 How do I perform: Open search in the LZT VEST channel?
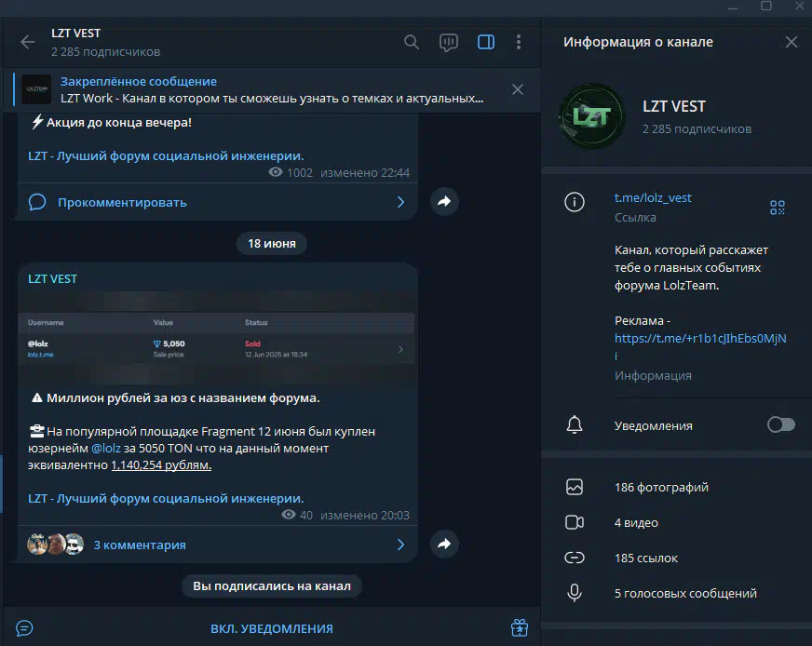[x=412, y=42]
